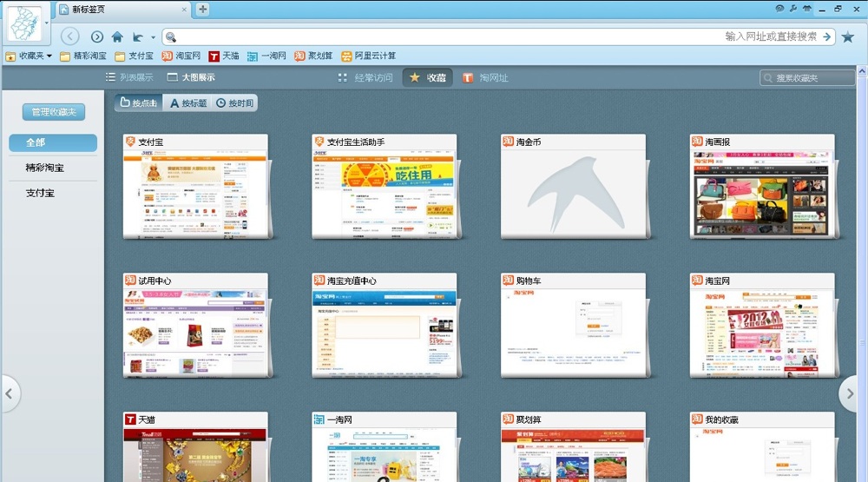Open 阿里云计算 bookmark in bookmarks bar
Screen dimensions: 868x482
point(368,56)
